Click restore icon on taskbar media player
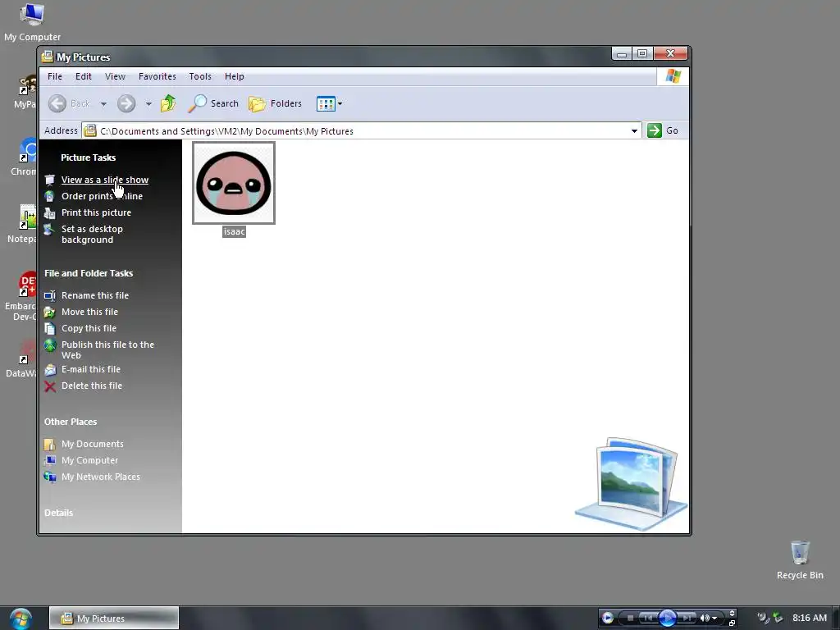Image resolution: width=840 pixels, height=630 pixels. pyautogui.click(x=732, y=623)
